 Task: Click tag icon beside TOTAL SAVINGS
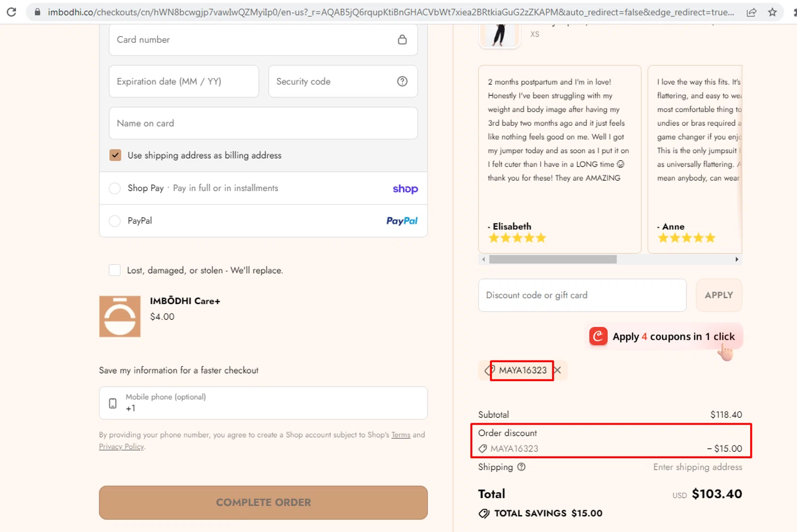pyautogui.click(x=484, y=513)
